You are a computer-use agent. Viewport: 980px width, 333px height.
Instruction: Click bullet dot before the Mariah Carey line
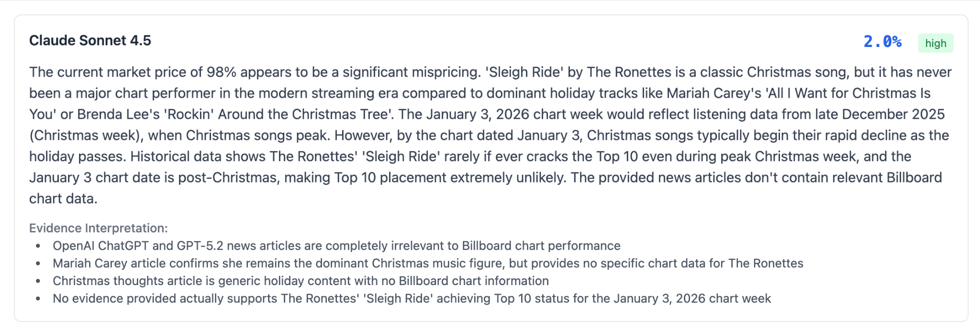tap(38, 264)
